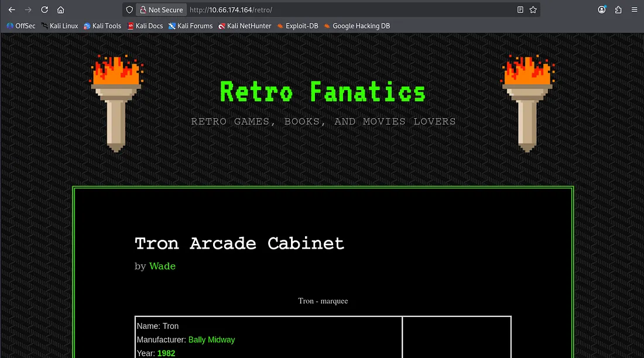Open the Kali Linux bookmark

59,26
